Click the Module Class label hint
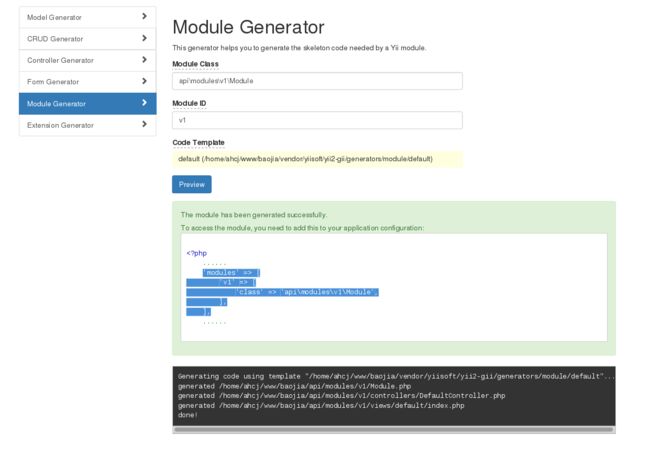The height and width of the screenshot is (456, 650). pos(195,64)
